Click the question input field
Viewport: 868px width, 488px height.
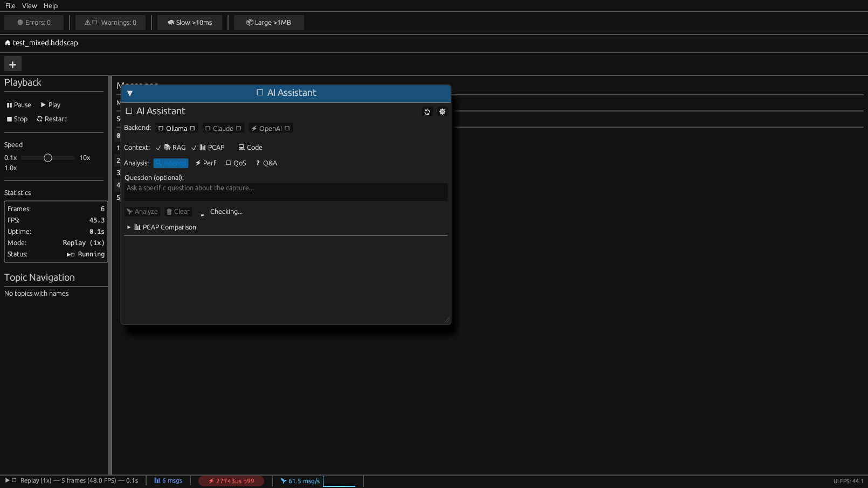(x=285, y=191)
